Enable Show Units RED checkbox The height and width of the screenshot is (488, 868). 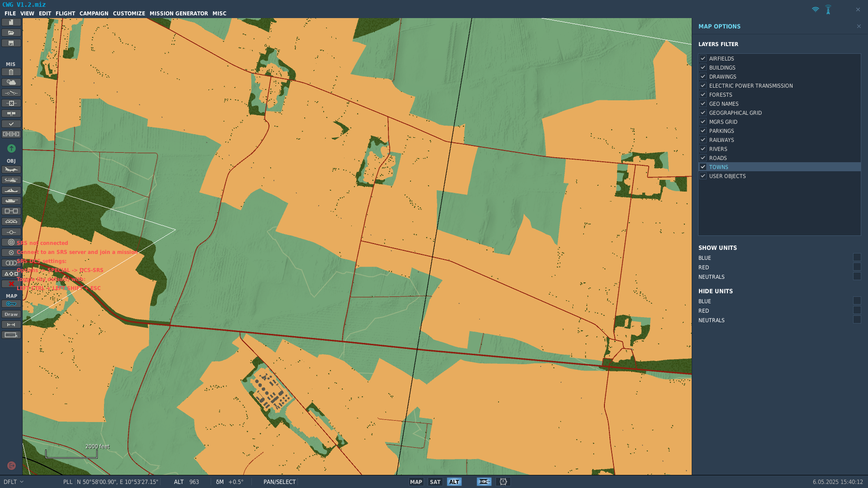[x=857, y=267]
